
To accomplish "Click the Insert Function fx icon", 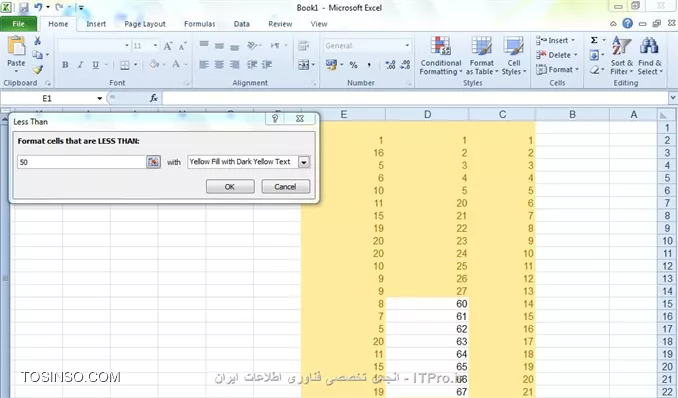I will click(x=154, y=98).
